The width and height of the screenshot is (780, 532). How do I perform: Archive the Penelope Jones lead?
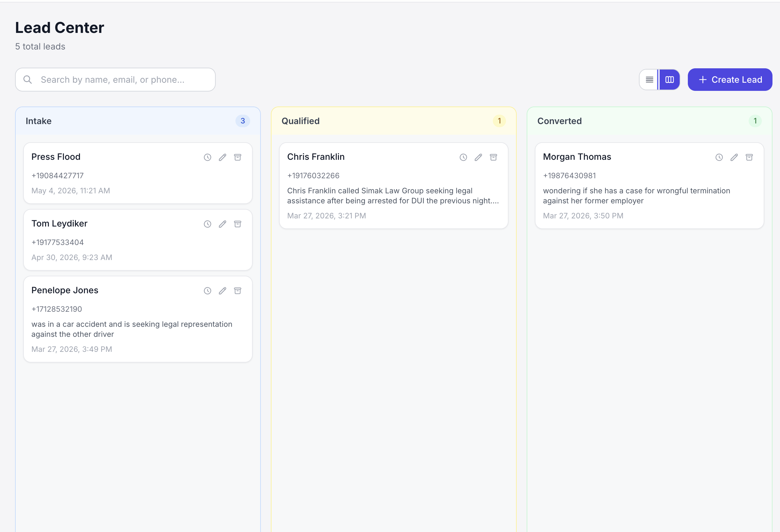tap(238, 291)
